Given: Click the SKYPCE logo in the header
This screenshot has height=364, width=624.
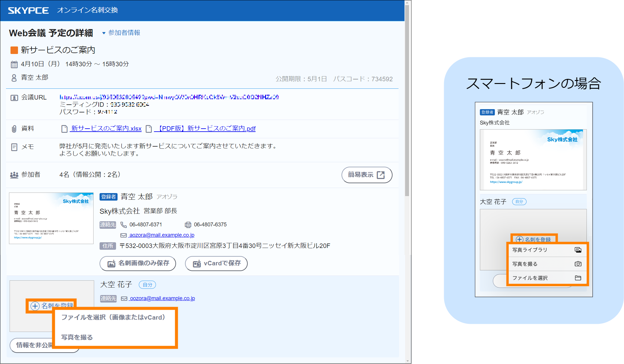Looking at the screenshot, I should click(x=28, y=10).
